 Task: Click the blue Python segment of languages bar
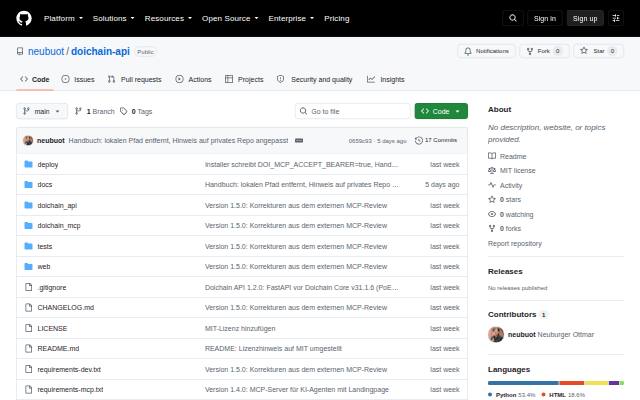[x=523, y=383]
